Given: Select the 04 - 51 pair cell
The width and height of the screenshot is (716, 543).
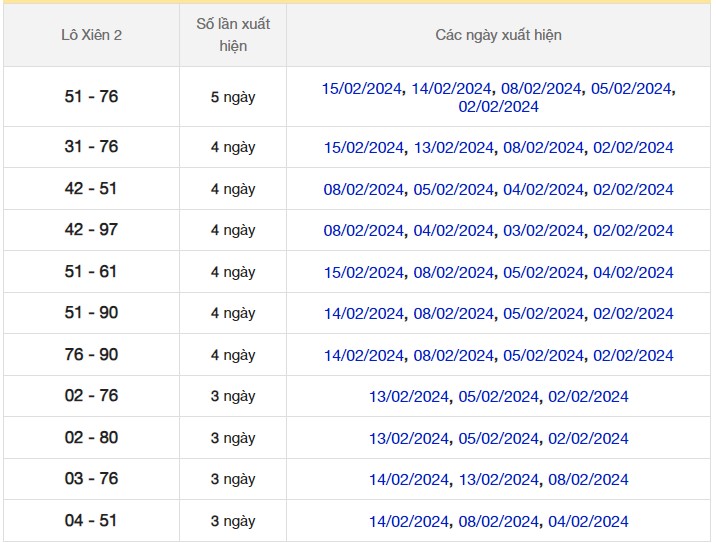Looking at the screenshot, I should tap(92, 521).
